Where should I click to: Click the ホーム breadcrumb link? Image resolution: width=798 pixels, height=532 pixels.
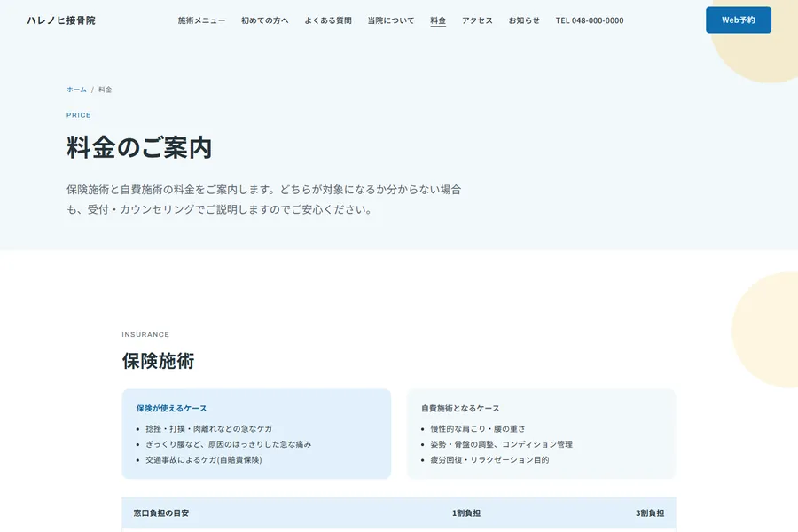pos(76,90)
